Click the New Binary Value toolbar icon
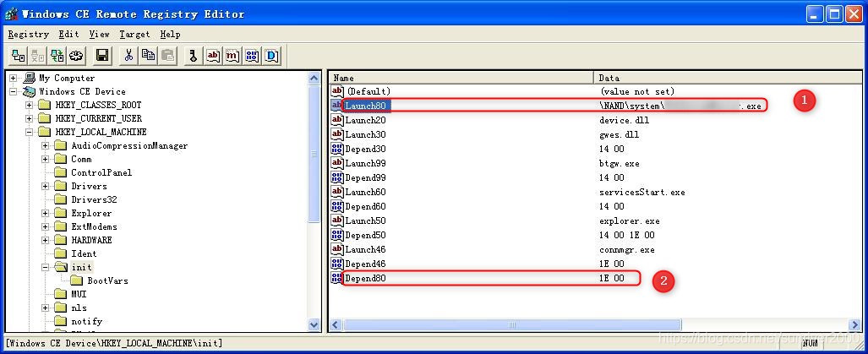 [x=252, y=55]
